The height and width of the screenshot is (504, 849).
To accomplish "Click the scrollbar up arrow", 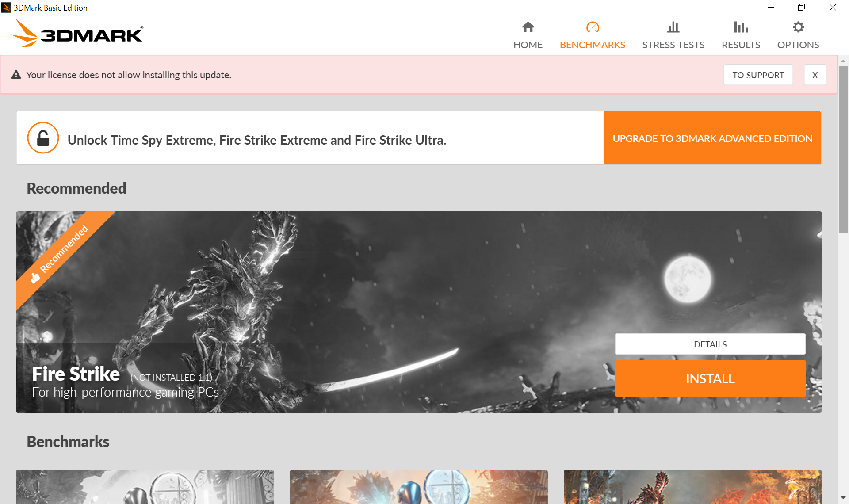I will [843, 61].
